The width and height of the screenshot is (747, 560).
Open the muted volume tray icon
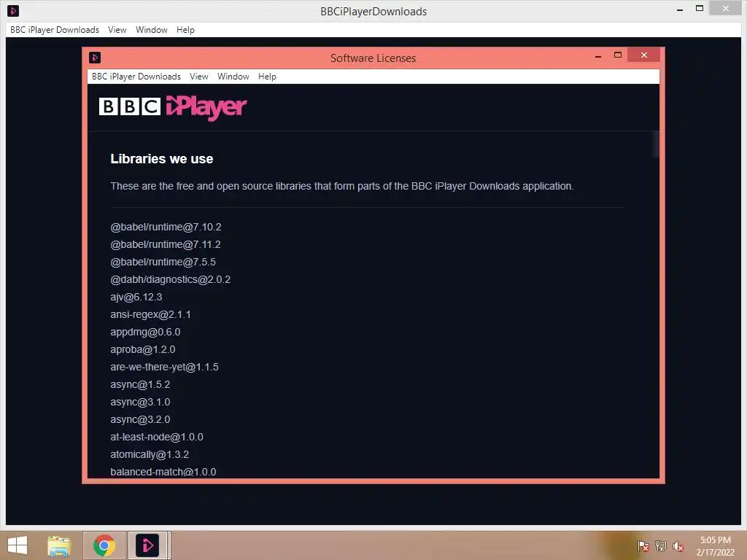678,546
